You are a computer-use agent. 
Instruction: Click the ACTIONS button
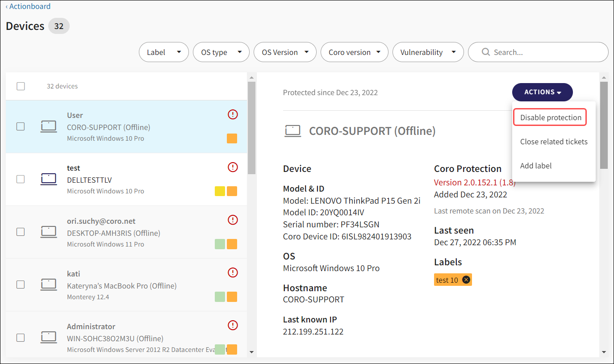tap(542, 92)
